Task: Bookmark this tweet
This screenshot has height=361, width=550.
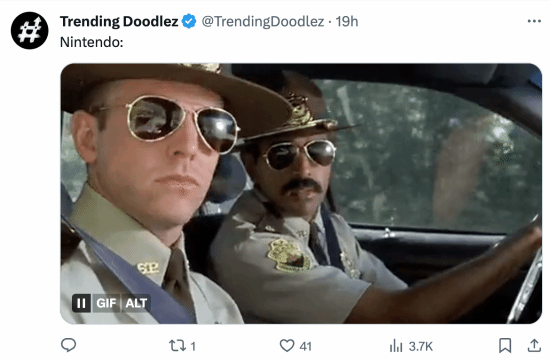Action: (505, 346)
